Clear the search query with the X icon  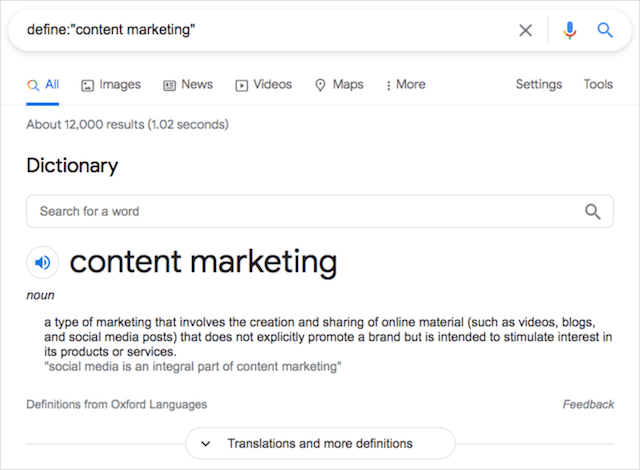tap(526, 30)
